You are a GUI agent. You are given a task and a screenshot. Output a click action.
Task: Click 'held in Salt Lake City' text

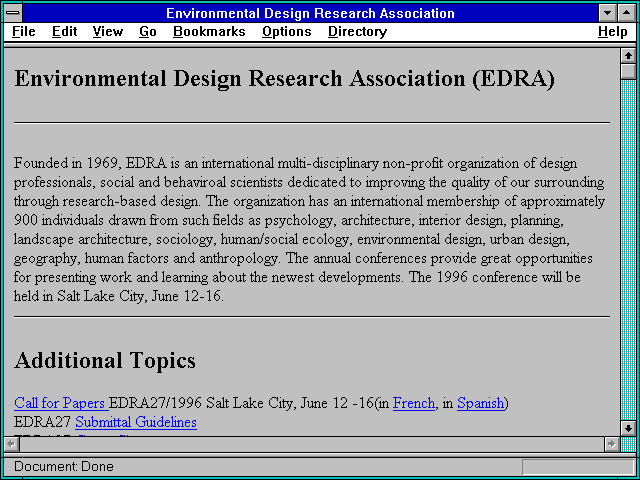pos(118,296)
